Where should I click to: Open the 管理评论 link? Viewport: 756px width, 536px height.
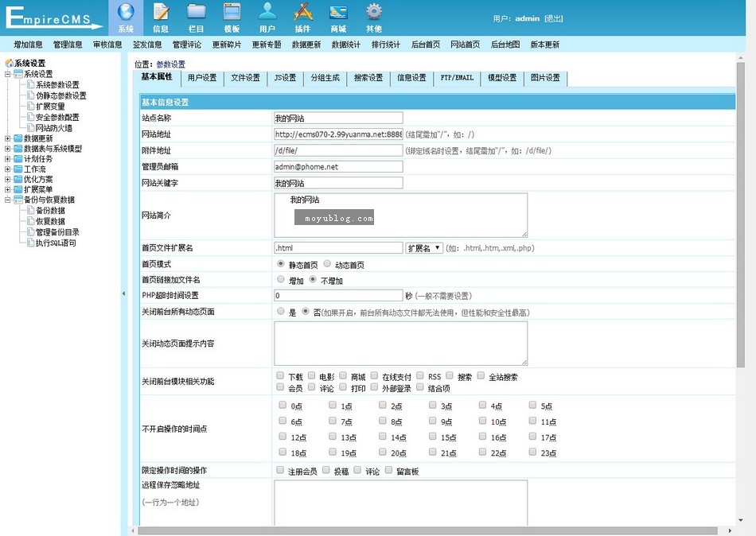pos(187,45)
